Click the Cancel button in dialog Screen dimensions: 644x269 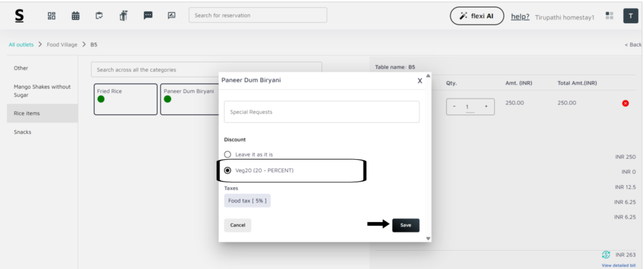(x=237, y=225)
